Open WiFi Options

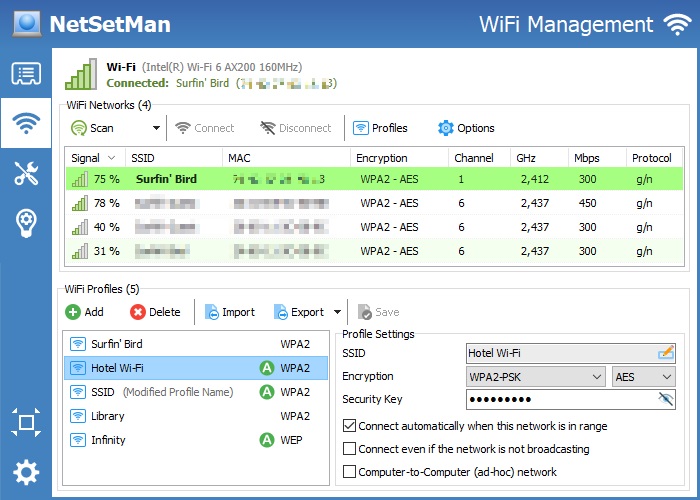coord(466,128)
